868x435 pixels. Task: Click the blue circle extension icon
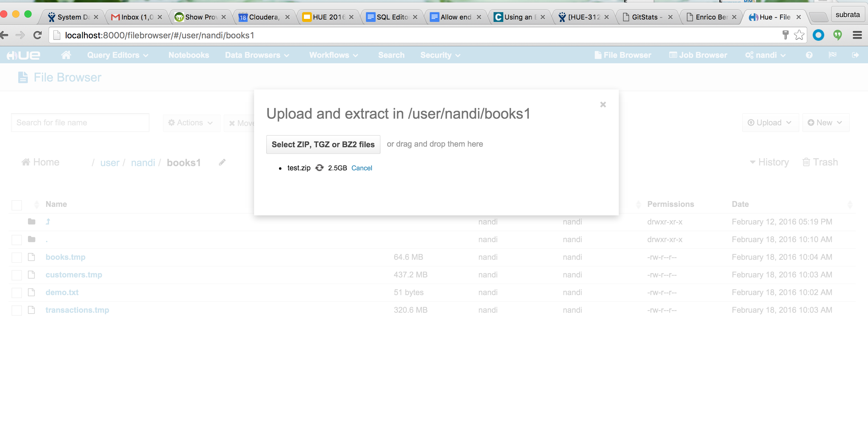(818, 35)
